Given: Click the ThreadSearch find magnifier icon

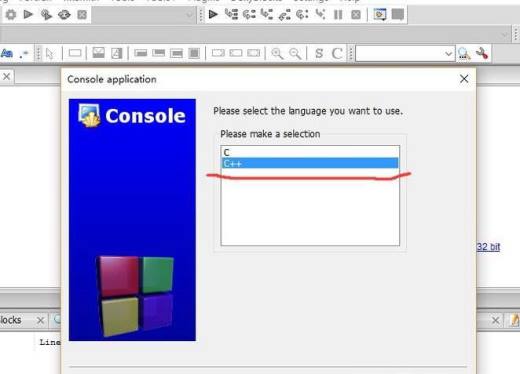Looking at the screenshot, I should point(464,53).
